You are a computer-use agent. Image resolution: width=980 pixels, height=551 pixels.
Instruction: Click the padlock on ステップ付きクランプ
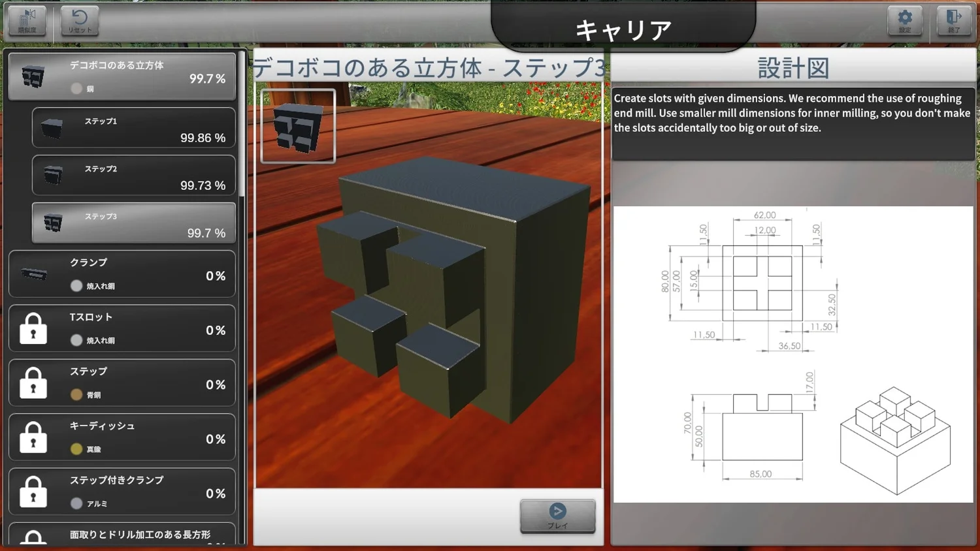[x=33, y=492]
